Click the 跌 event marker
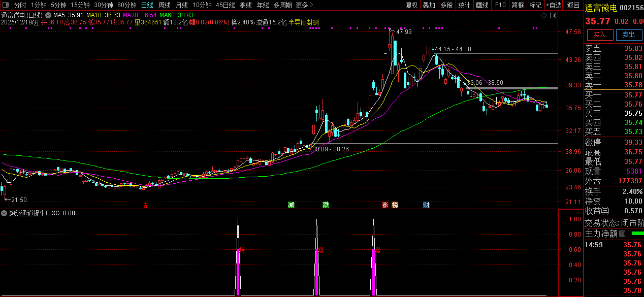The height and width of the screenshot is (297, 644). pyautogui.click(x=326, y=205)
